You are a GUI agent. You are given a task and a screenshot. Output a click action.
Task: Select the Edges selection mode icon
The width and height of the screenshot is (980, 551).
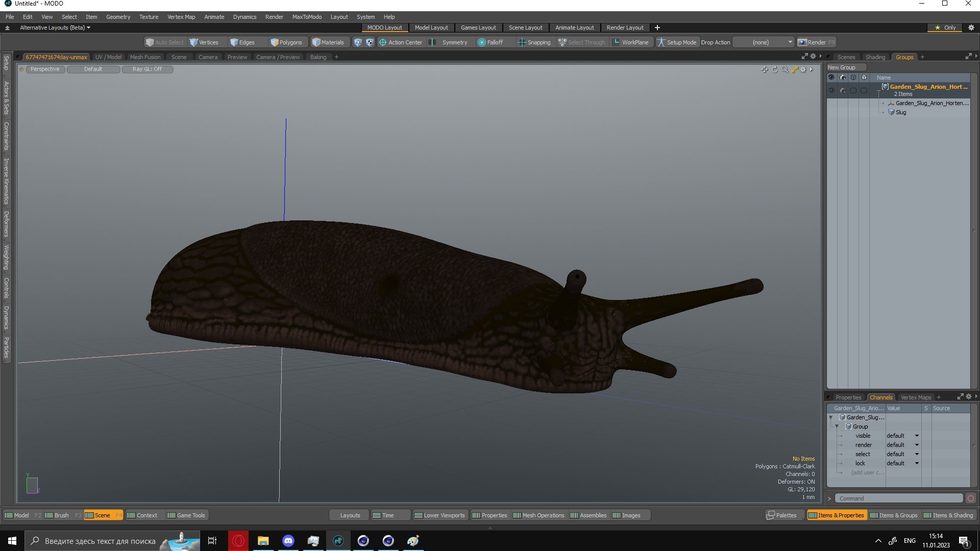234,42
